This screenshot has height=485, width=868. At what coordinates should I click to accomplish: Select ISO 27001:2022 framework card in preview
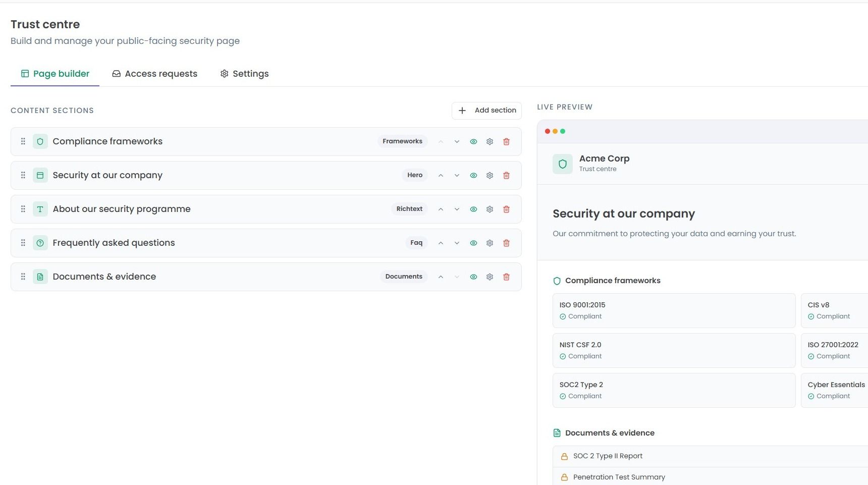835,350
